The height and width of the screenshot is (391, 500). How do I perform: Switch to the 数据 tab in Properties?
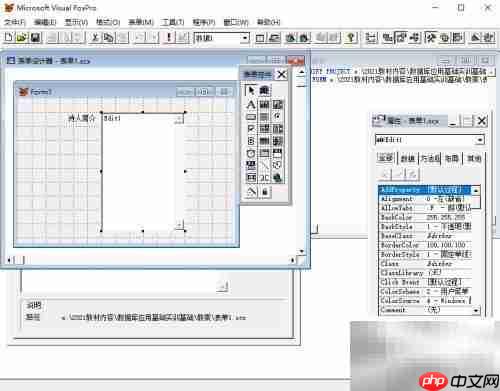(408, 158)
